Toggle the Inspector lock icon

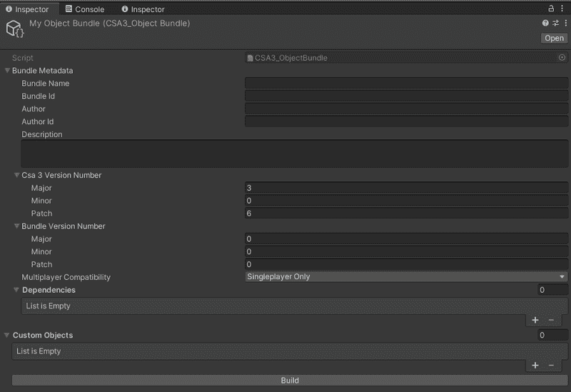pyautogui.click(x=551, y=9)
